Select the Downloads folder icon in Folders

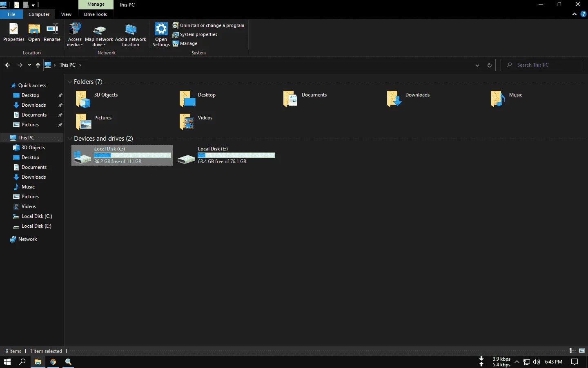coord(394,99)
